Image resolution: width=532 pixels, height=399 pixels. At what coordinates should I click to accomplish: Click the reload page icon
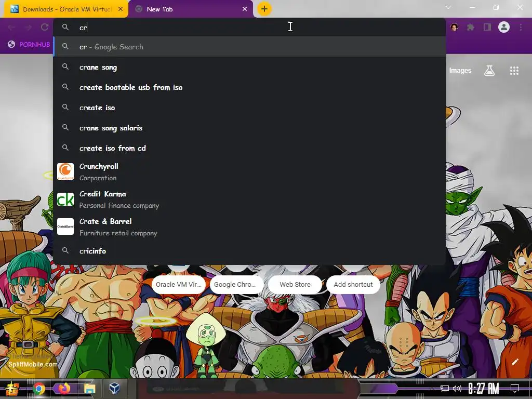[45, 27]
